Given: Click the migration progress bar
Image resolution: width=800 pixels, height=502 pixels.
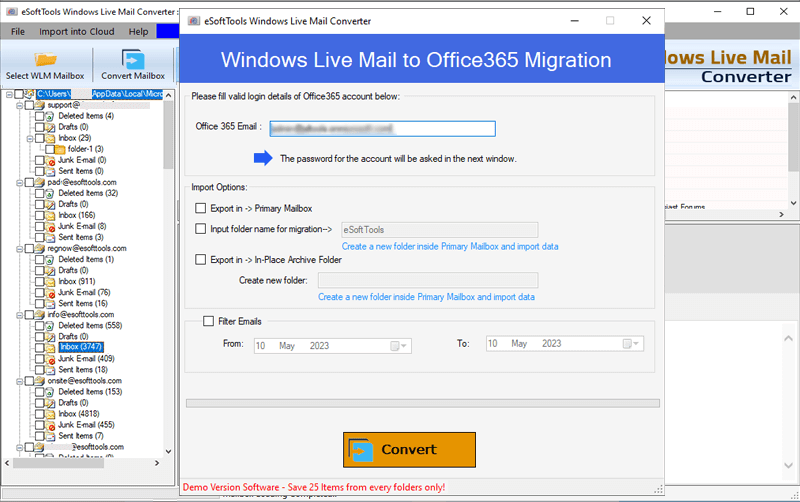Looking at the screenshot, I should click(x=423, y=403).
